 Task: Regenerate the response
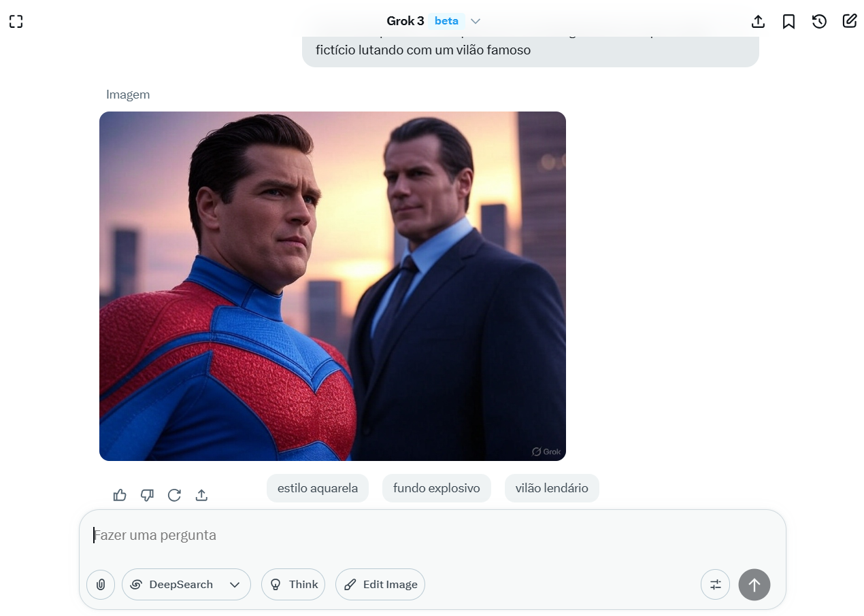174,495
